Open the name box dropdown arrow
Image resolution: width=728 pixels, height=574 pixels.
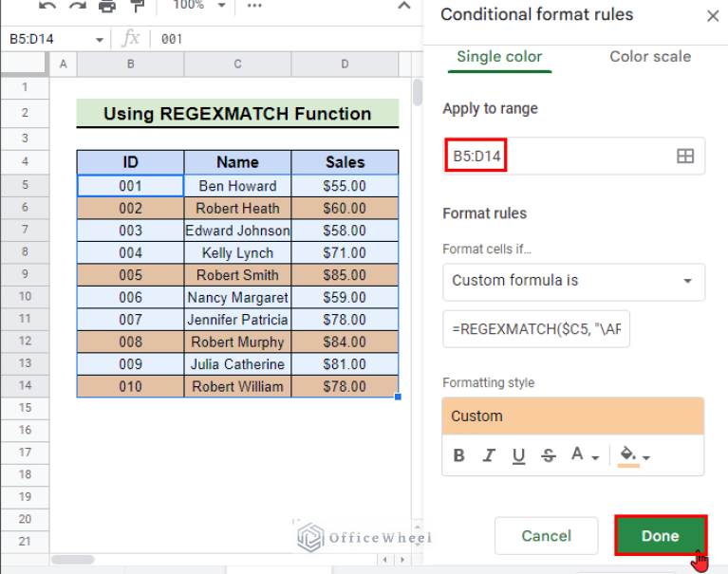[100, 40]
